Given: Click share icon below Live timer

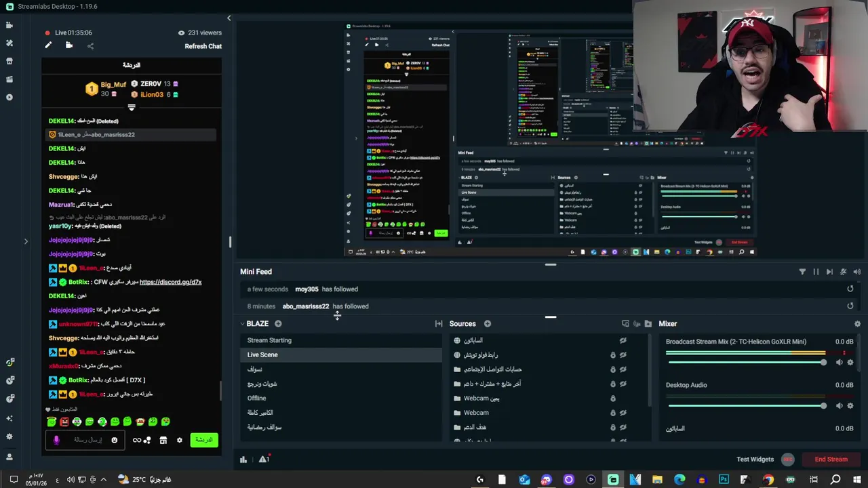Looking at the screenshot, I should coord(90,46).
